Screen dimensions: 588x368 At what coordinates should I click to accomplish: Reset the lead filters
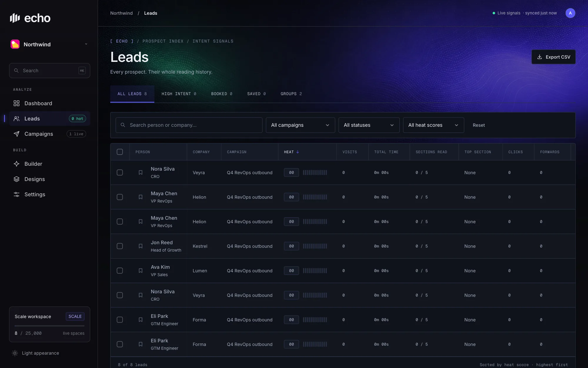point(479,125)
